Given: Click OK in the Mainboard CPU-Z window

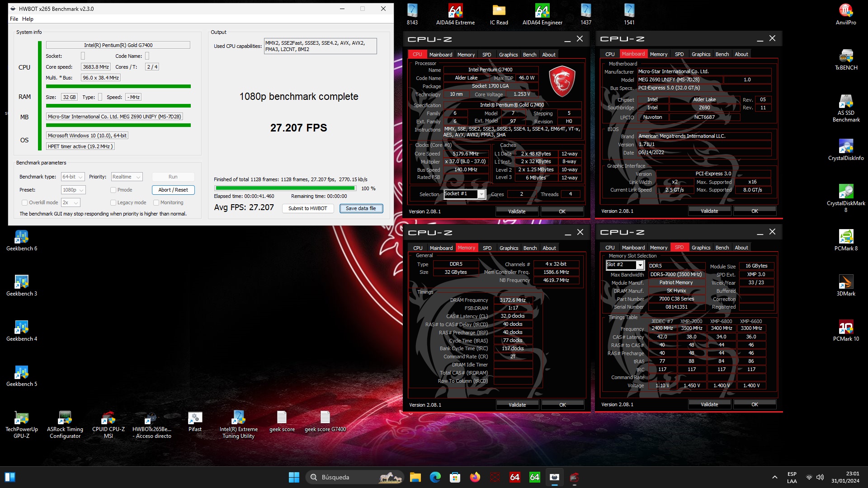Looking at the screenshot, I should (755, 211).
